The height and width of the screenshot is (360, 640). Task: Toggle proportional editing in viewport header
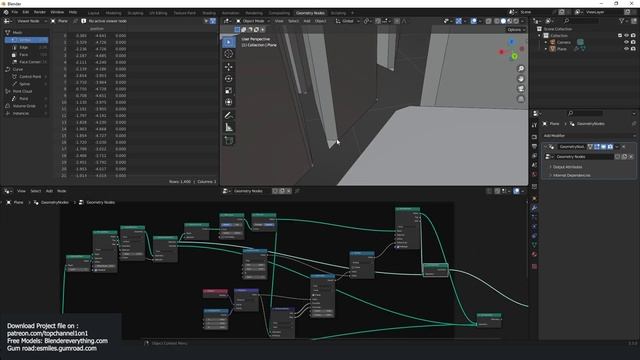[x=397, y=21]
